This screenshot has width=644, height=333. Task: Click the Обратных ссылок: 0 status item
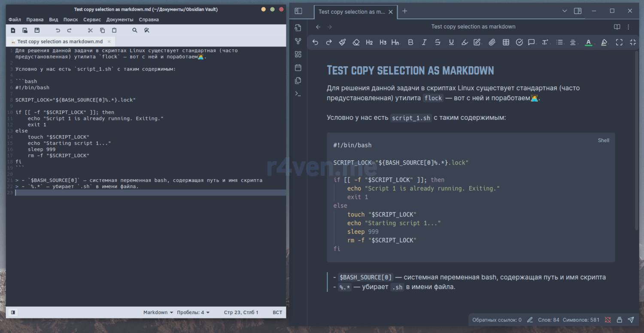tap(497, 320)
